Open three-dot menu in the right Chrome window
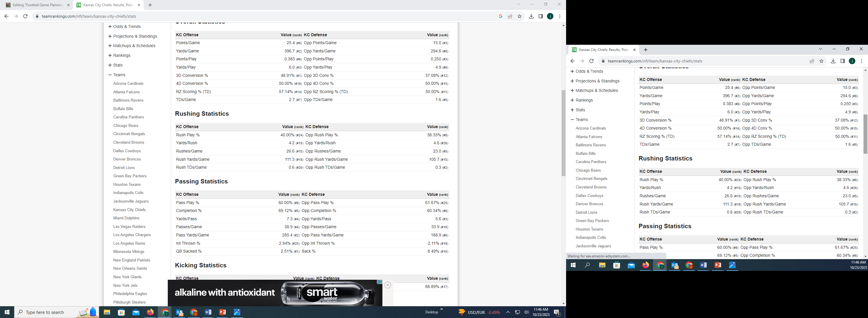 [x=862, y=61]
